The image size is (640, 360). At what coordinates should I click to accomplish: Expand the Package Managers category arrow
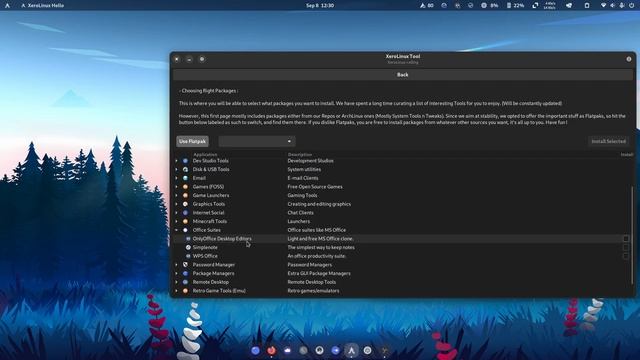coord(177,273)
